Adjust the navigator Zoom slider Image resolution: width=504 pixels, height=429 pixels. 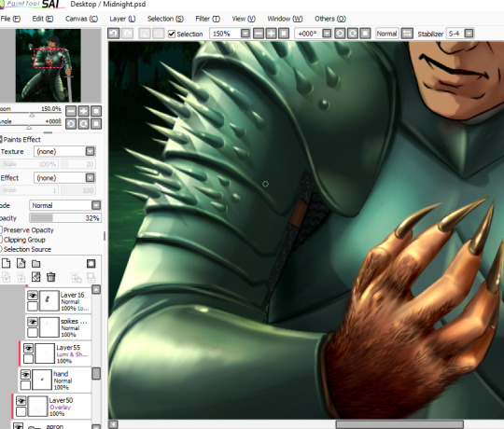coord(31,114)
